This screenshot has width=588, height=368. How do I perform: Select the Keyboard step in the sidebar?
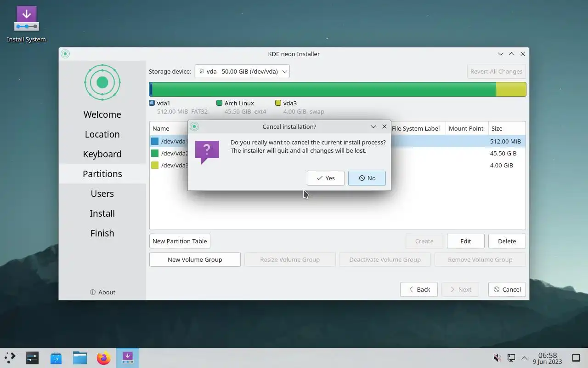(x=102, y=154)
